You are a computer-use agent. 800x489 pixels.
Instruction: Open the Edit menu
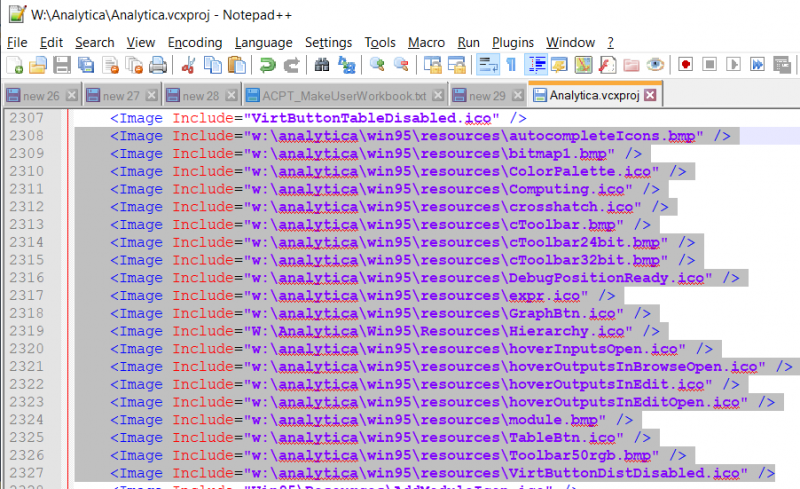pyautogui.click(x=51, y=42)
